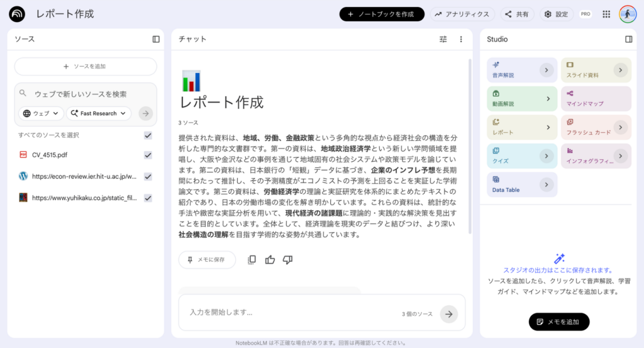This screenshot has height=348, width=644.
Task: Click the chat panel vertical scrollbar
Action: point(470,147)
